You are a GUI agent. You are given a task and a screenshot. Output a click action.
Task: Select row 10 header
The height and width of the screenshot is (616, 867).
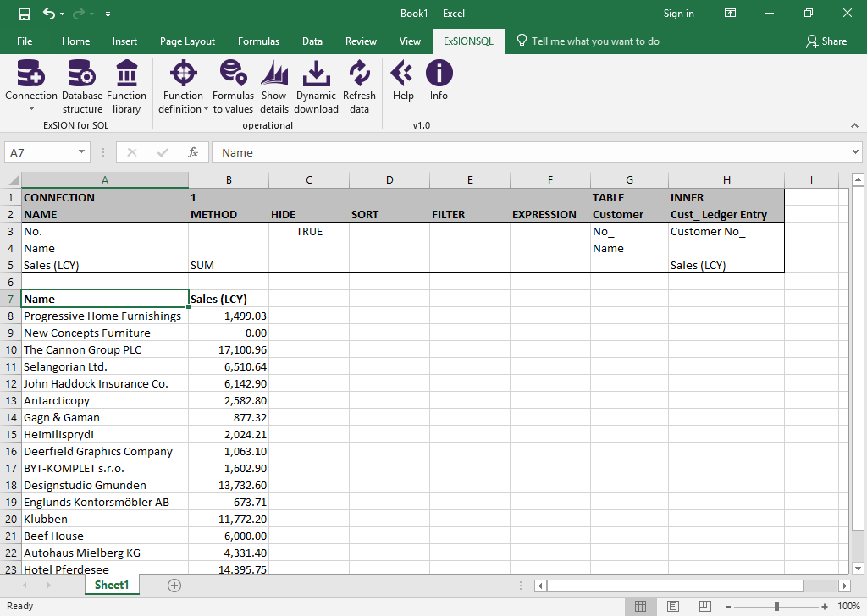coord(11,349)
